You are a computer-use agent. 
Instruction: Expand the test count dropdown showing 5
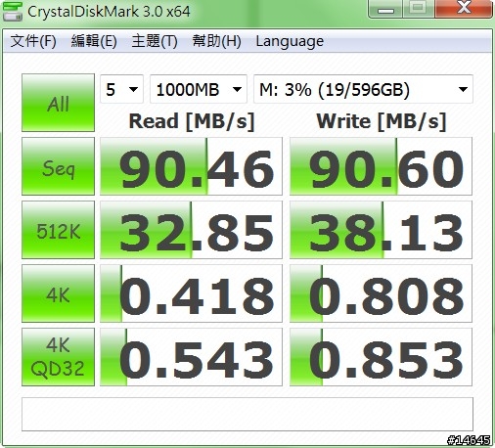pos(121,89)
